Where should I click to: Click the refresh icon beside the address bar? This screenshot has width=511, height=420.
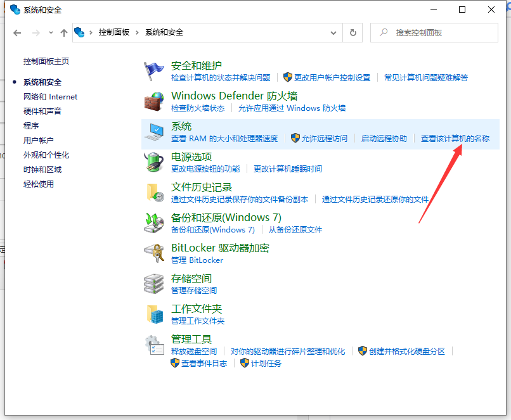click(353, 33)
